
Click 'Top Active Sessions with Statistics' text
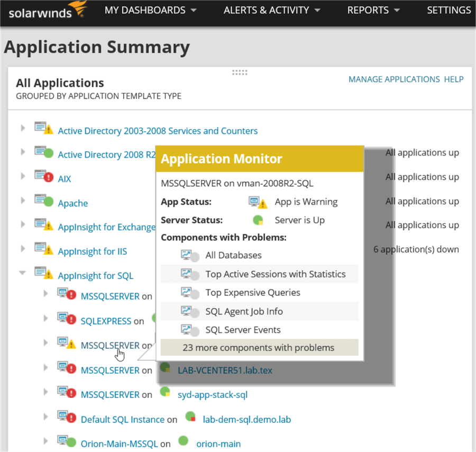[276, 274]
